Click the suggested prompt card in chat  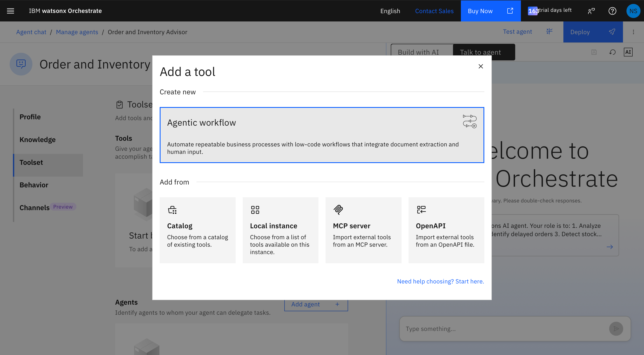click(555, 235)
